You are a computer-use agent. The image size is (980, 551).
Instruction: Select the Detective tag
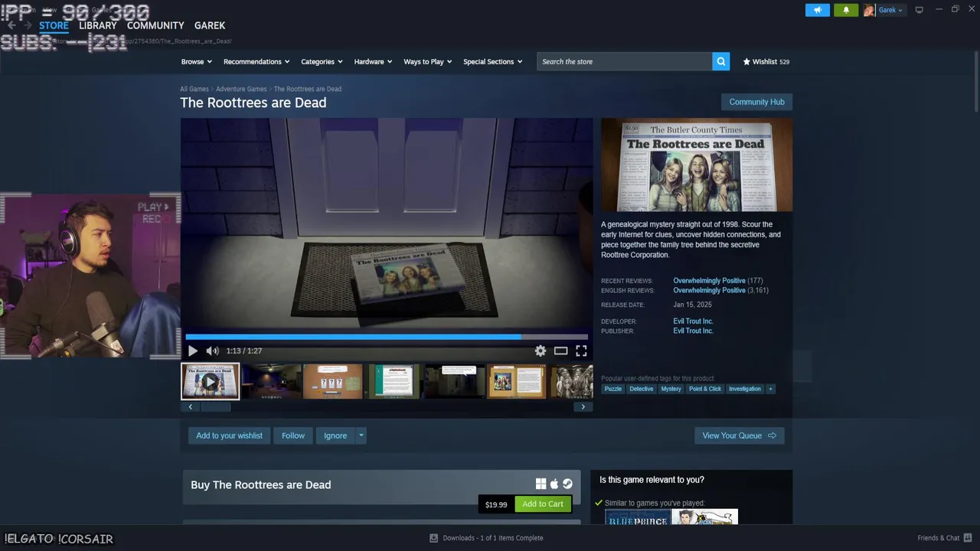pos(642,389)
